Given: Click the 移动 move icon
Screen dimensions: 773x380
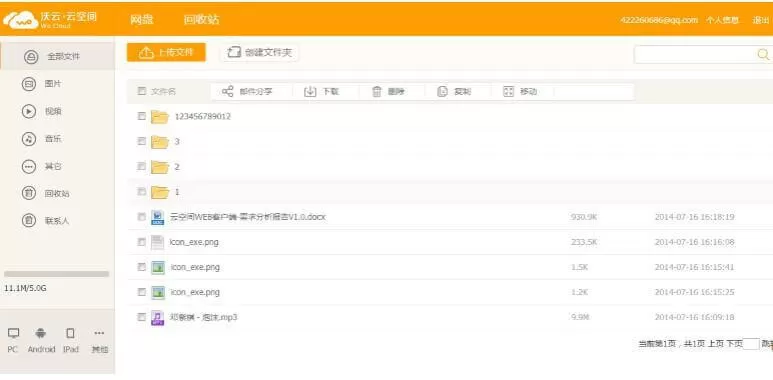Looking at the screenshot, I should pos(509,91).
